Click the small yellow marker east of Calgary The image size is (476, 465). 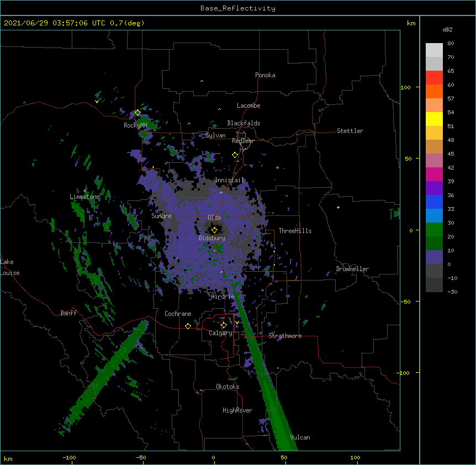(237, 323)
